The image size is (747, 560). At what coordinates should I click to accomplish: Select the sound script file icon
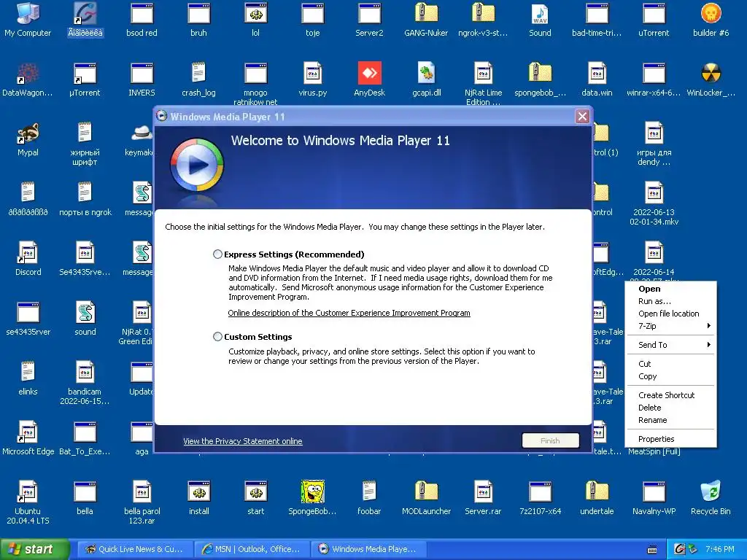coord(85,318)
